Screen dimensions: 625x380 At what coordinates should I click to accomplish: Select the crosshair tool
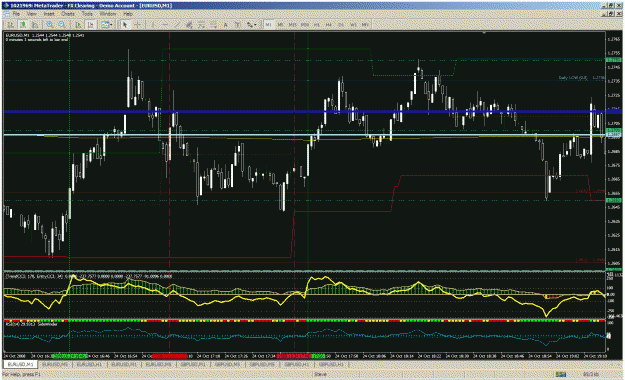pyautogui.click(x=137, y=25)
